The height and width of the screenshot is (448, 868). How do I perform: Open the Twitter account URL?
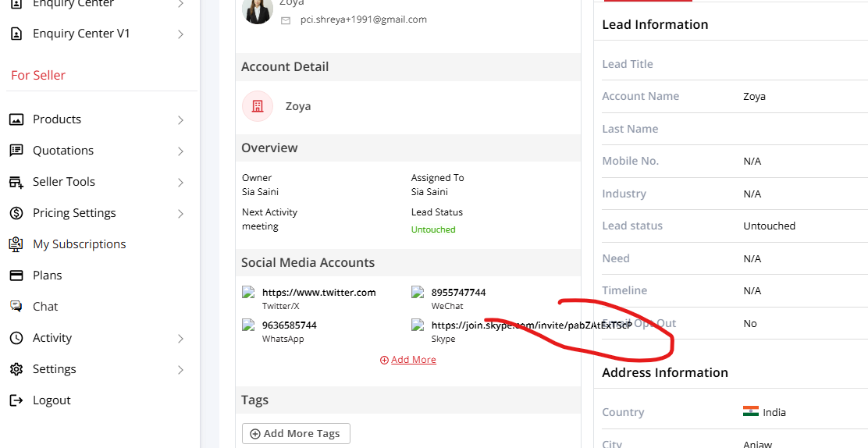tap(318, 293)
